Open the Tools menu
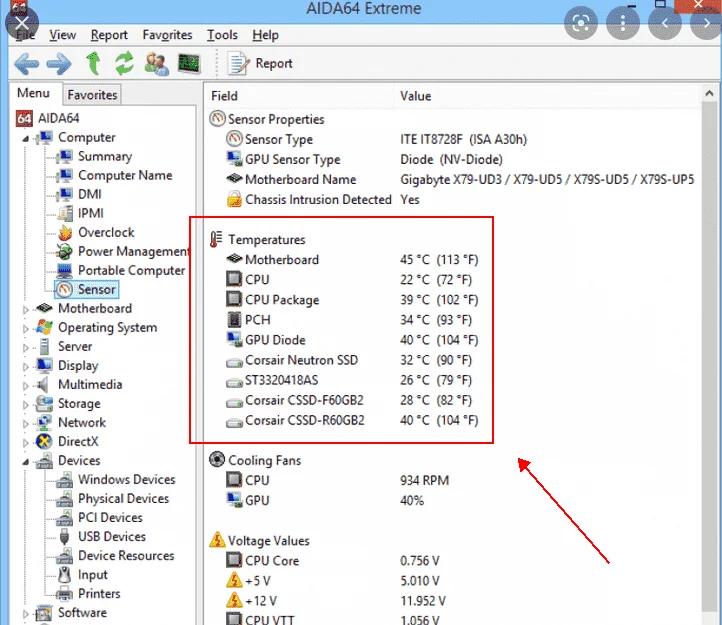This screenshot has height=625, width=722. [222, 35]
